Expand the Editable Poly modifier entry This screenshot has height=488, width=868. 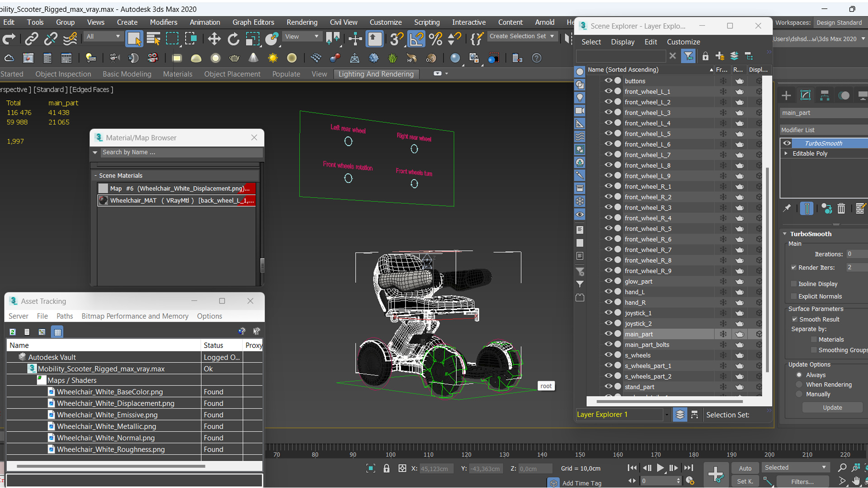(786, 154)
